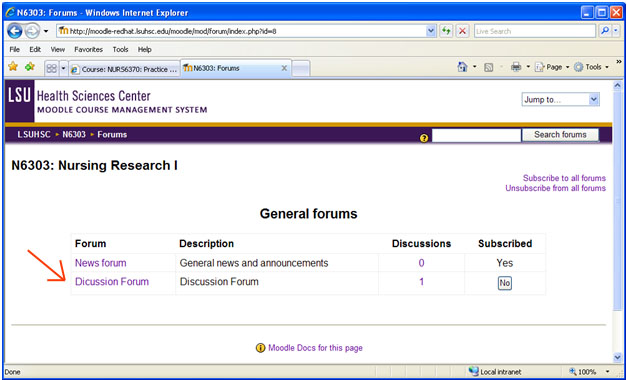This screenshot has width=627, height=380.
Task: Click the address bar URL field
Action: coord(242,31)
